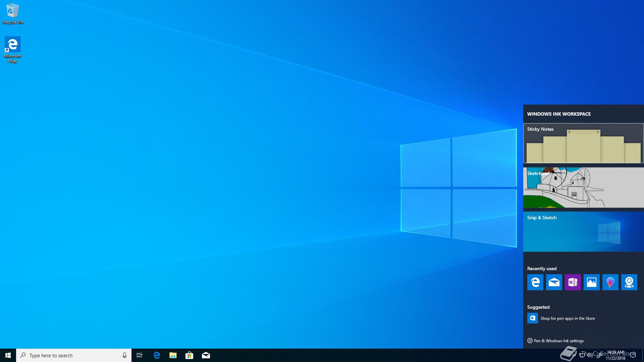Image resolution: width=644 pixels, height=362 pixels.
Task: Open the Sticky Notes tile
Action: [583, 143]
